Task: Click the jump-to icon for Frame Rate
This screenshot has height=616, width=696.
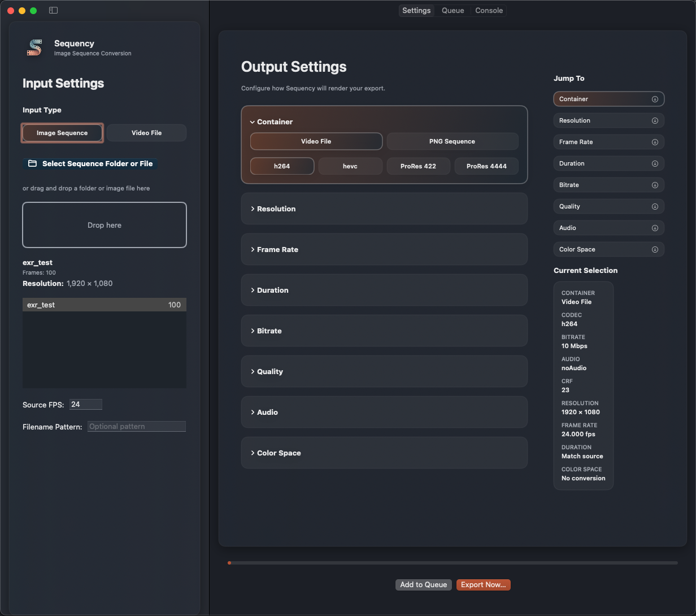Action: click(655, 142)
